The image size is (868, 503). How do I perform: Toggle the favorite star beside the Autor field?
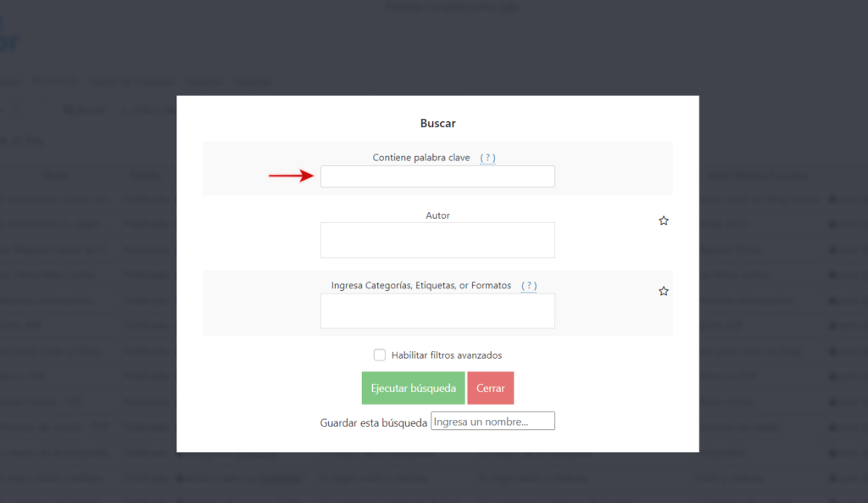click(x=664, y=221)
